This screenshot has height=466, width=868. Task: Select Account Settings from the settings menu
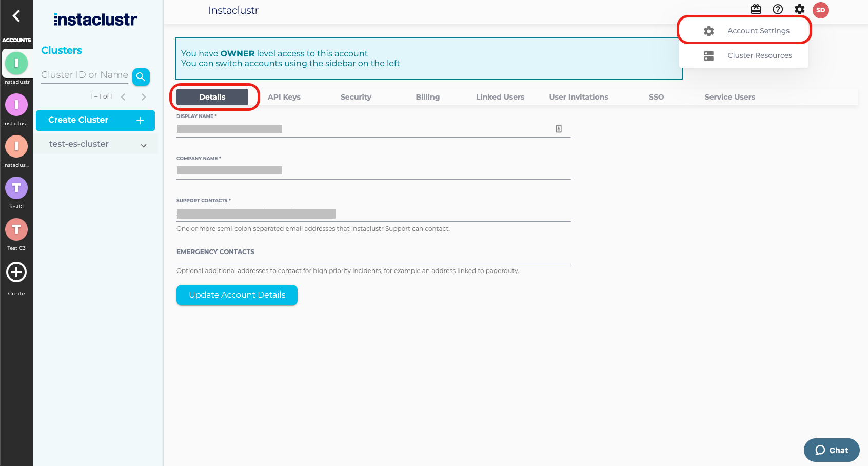point(758,30)
